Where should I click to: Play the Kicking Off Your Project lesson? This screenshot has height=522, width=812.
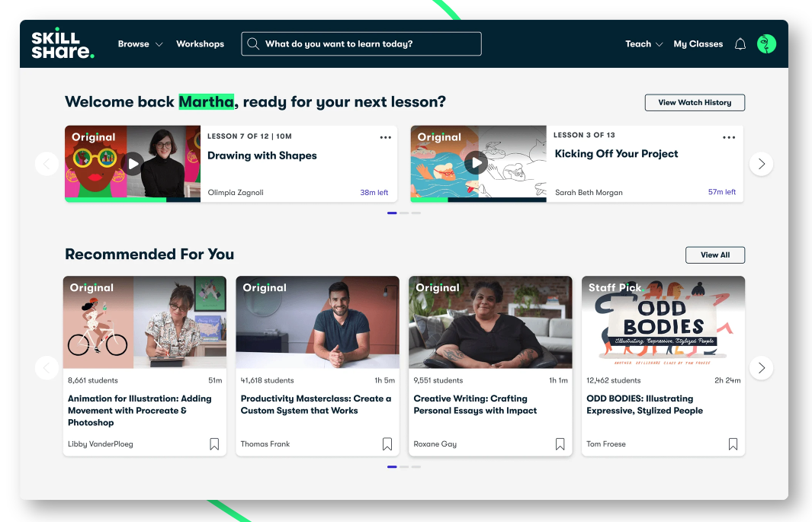tap(477, 163)
